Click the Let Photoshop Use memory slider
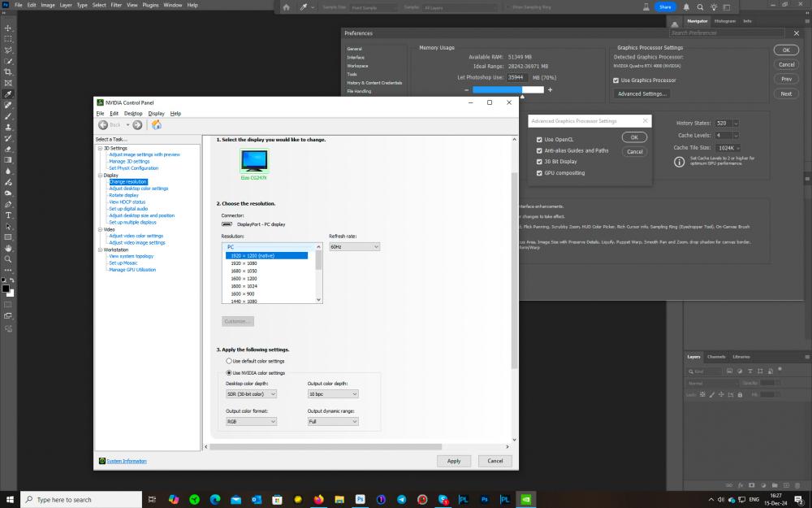812x508 pixels. click(508, 89)
